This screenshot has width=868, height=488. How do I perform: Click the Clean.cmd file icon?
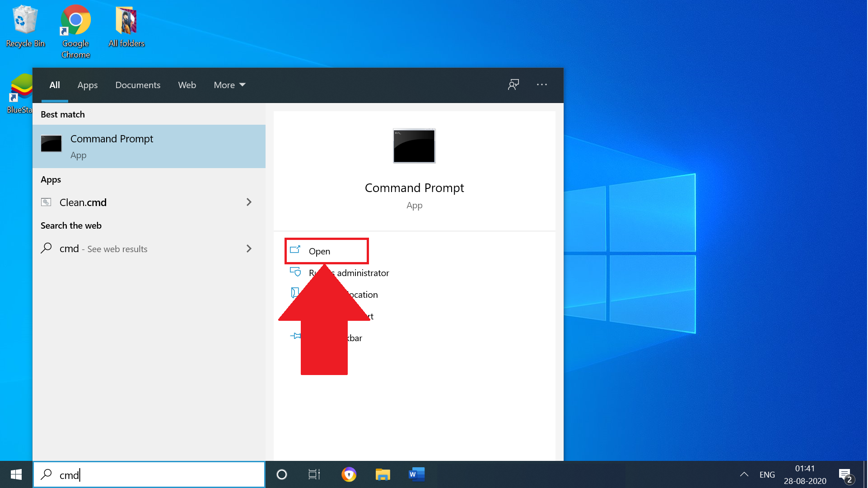(x=46, y=202)
